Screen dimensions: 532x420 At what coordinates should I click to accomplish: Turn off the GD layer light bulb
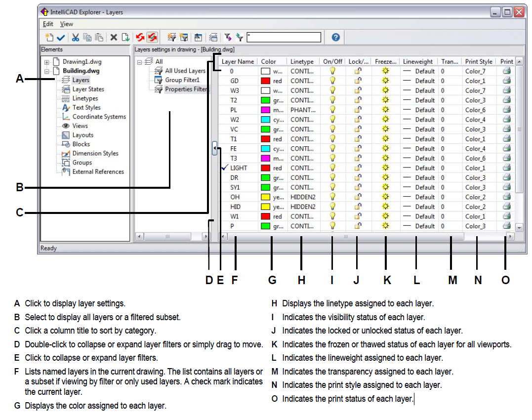click(332, 81)
